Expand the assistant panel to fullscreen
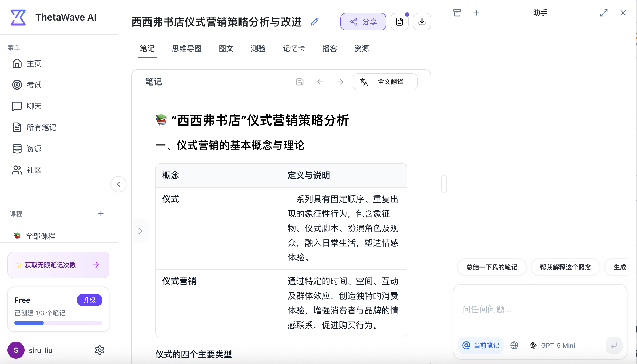The height and width of the screenshot is (364, 637). pyautogui.click(x=604, y=13)
